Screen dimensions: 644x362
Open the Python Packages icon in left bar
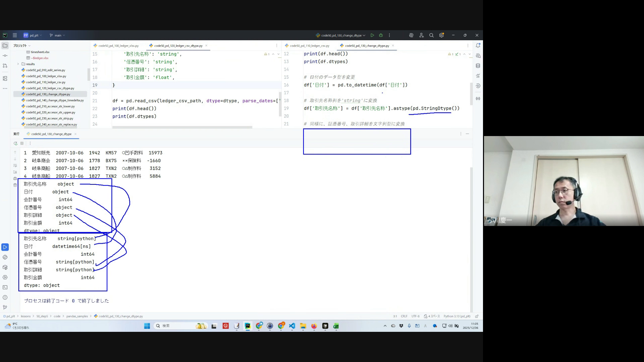(x=5, y=267)
